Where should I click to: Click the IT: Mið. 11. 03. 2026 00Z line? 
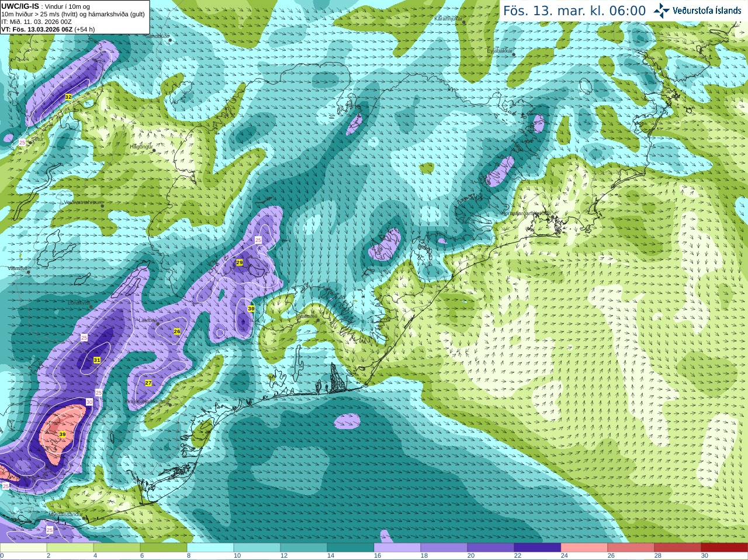36,22
